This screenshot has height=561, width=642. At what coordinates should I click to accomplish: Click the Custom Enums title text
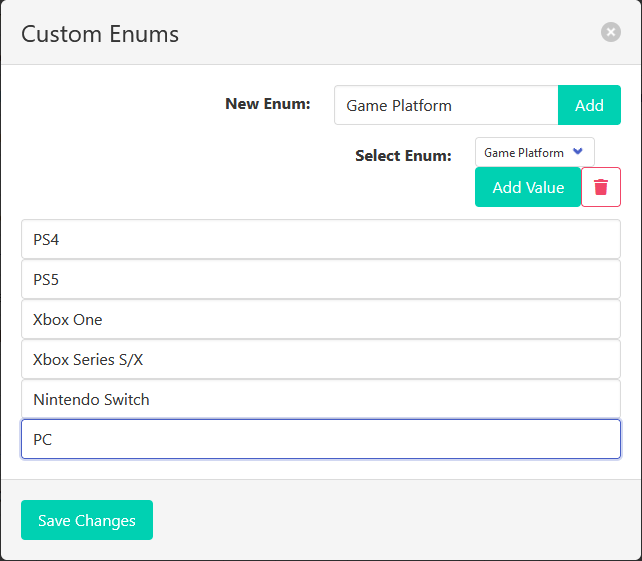tap(100, 34)
